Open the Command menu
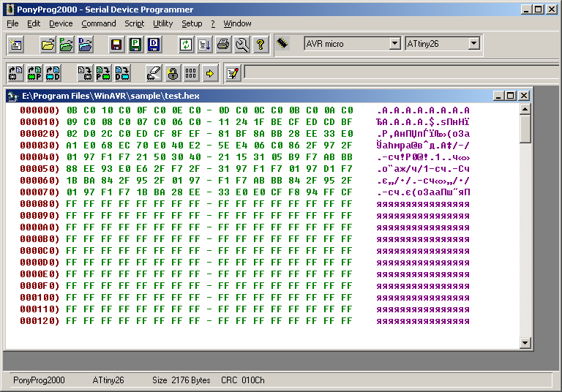The height and width of the screenshot is (392, 562). pos(98,23)
